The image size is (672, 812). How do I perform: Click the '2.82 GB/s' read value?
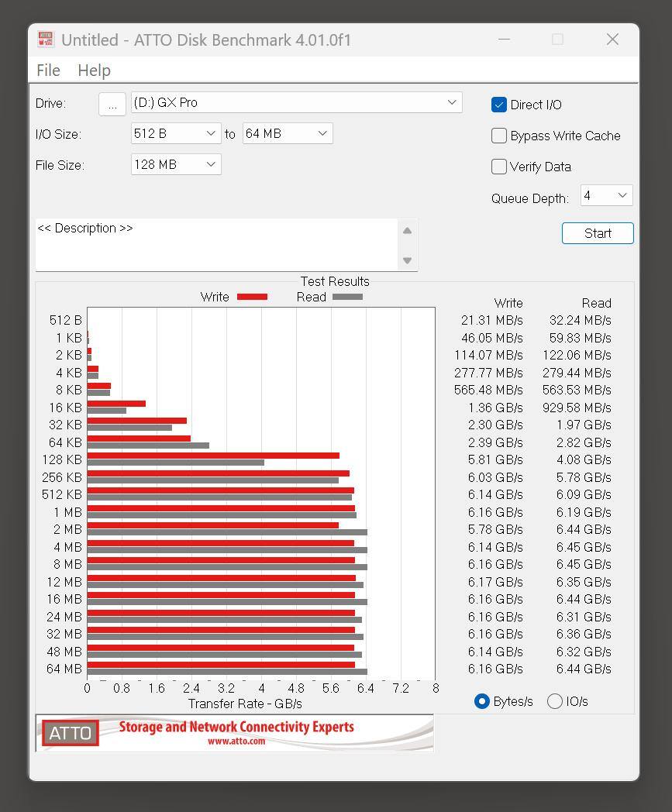pos(584,442)
